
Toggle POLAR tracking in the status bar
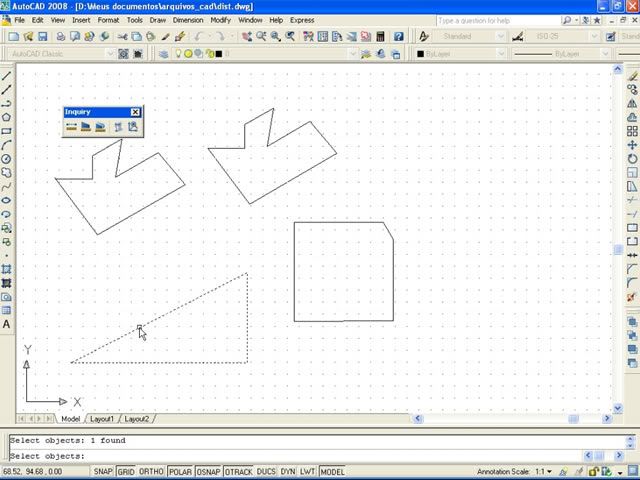(180, 472)
